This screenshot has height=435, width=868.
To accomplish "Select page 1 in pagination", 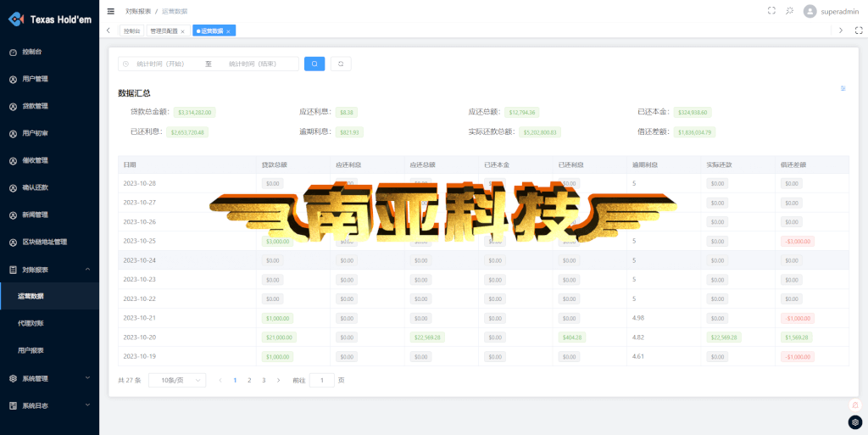I will pyautogui.click(x=236, y=380).
